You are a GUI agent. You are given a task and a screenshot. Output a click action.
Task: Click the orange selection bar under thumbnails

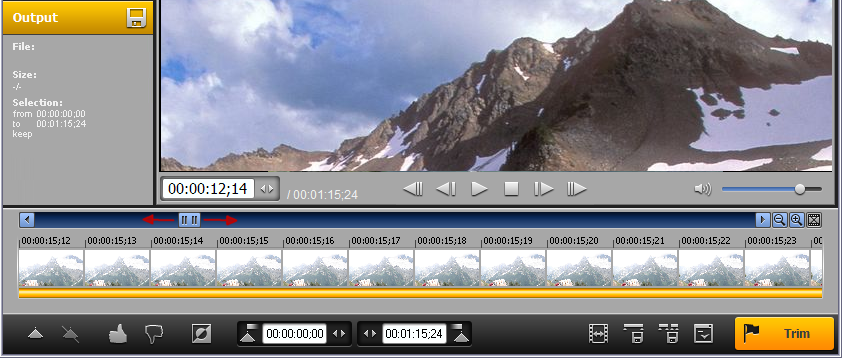[x=420, y=293]
